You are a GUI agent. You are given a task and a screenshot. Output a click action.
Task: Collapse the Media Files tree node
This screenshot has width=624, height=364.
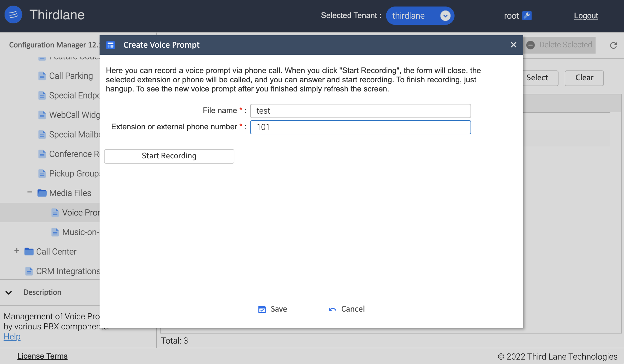[30, 192]
